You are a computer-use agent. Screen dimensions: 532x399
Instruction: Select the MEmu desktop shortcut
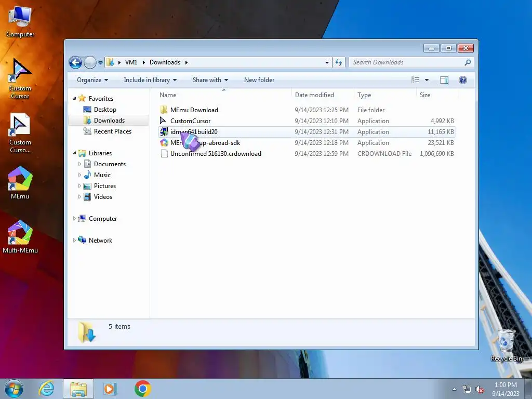20,182
